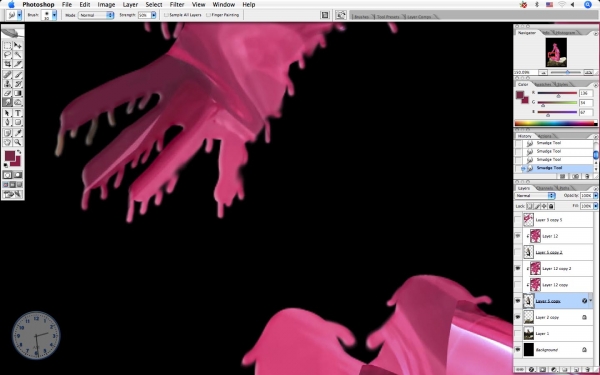This screenshot has height=375, width=600.
Task: Select the Crop tool
Action: (x=7, y=64)
